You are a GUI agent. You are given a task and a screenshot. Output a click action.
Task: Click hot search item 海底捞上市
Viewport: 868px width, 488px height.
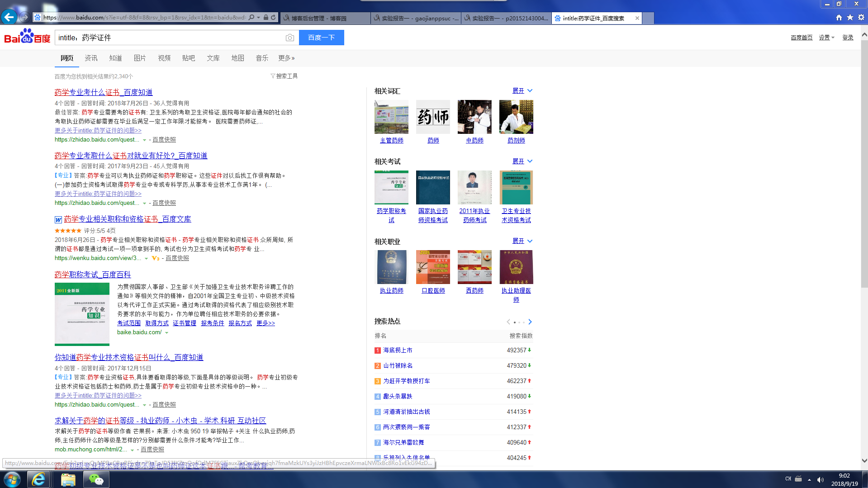398,351
